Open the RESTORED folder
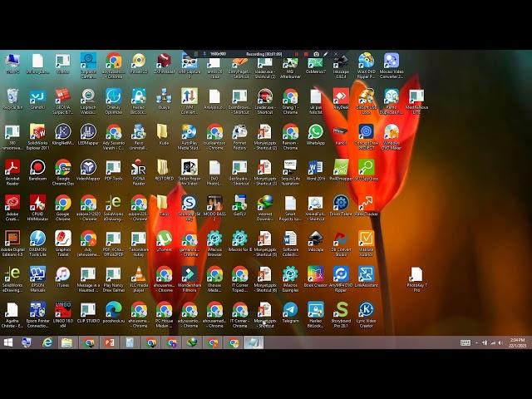Image resolution: width=532 pixels, height=399 pixels. pyautogui.click(x=164, y=170)
